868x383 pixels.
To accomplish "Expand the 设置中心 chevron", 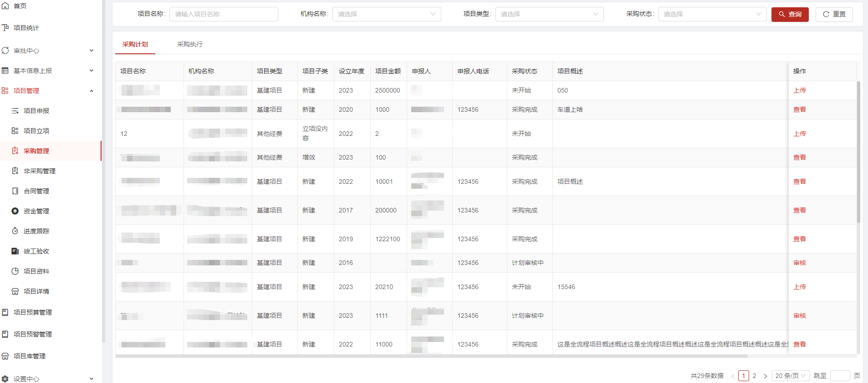I will pyautogui.click(x=92, y=379).
